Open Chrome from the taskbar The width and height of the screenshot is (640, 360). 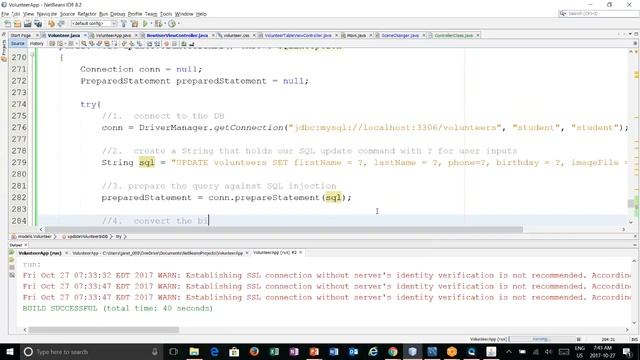(393, 351)
